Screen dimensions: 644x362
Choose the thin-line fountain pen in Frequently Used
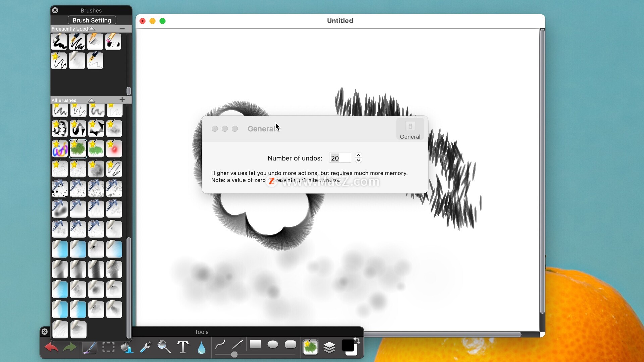(95, 61)
